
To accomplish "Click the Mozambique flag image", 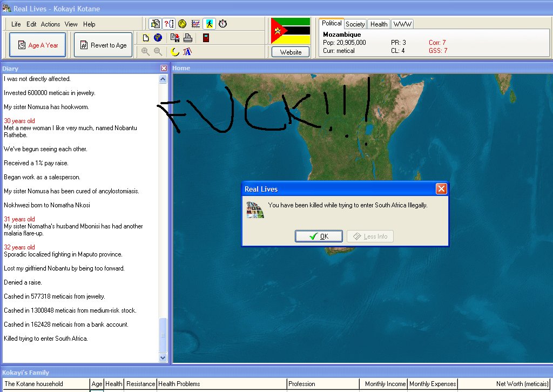I will [290, 31].
